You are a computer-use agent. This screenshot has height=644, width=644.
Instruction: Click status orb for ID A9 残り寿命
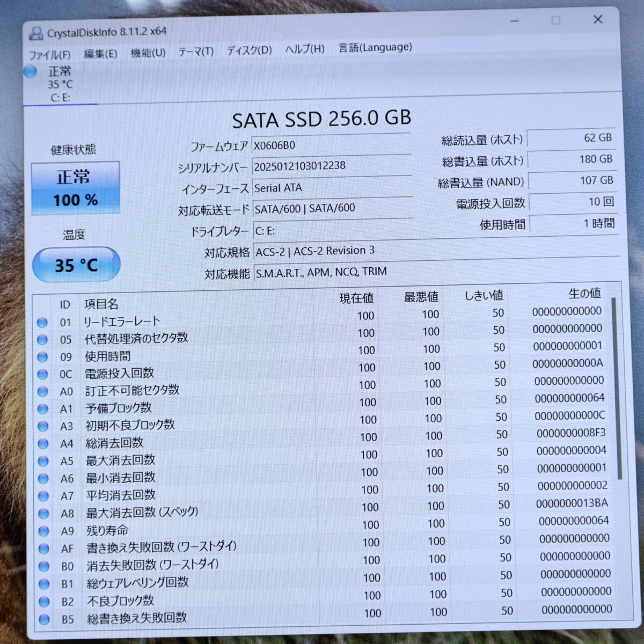pos(43,531)
